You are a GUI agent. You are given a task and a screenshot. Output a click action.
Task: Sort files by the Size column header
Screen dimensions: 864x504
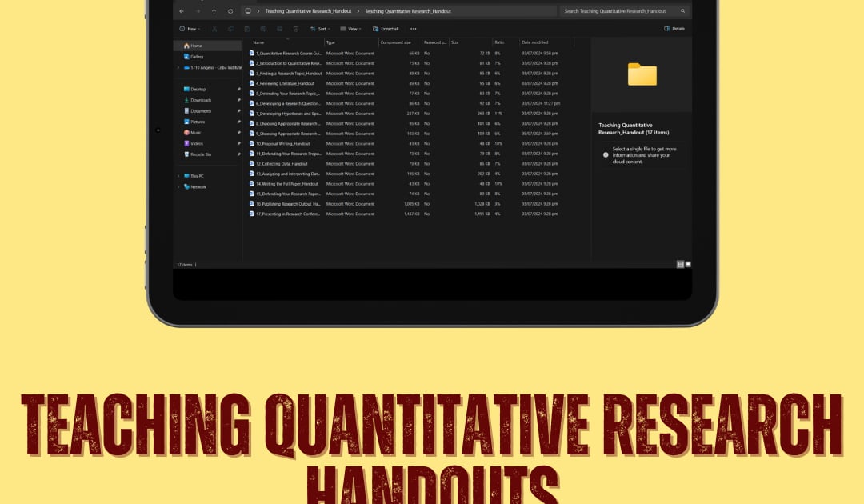click(x=457, y=42)
